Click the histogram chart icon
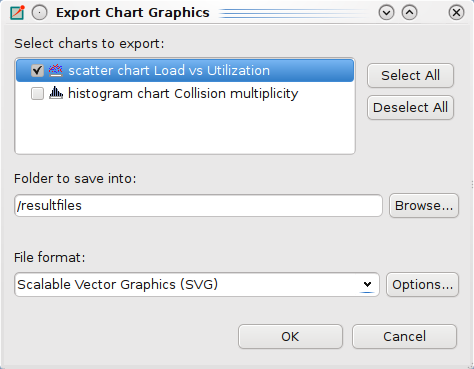 click(56, 93)
